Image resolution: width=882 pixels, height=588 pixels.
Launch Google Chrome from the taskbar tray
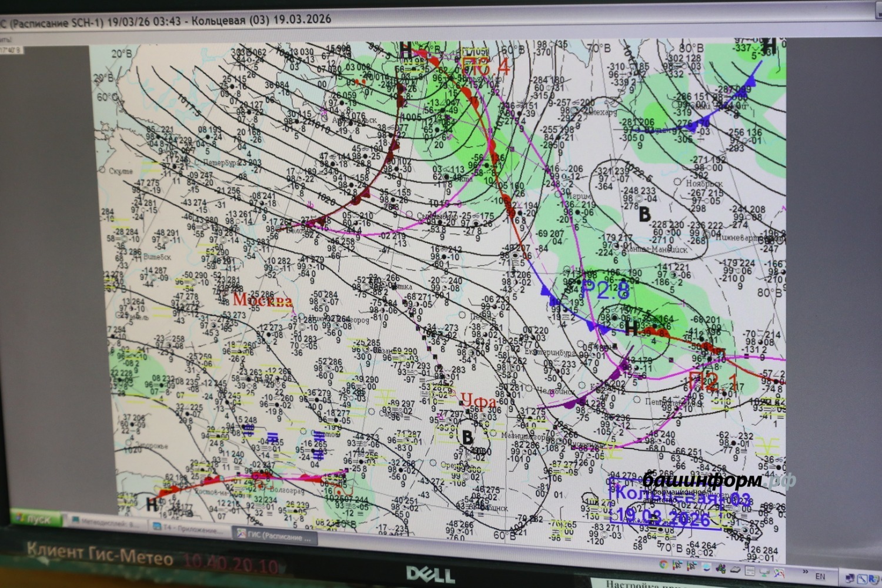click(663, 565)
